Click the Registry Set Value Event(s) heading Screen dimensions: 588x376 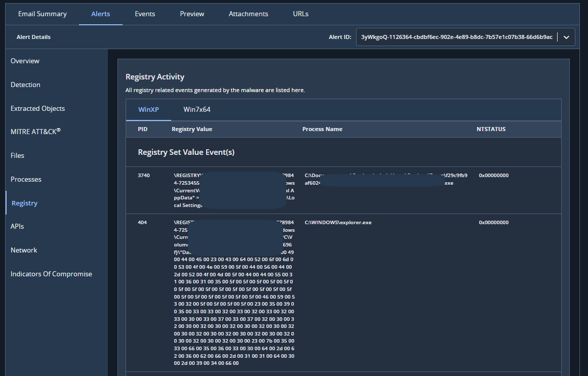click(x=186, y=152)
